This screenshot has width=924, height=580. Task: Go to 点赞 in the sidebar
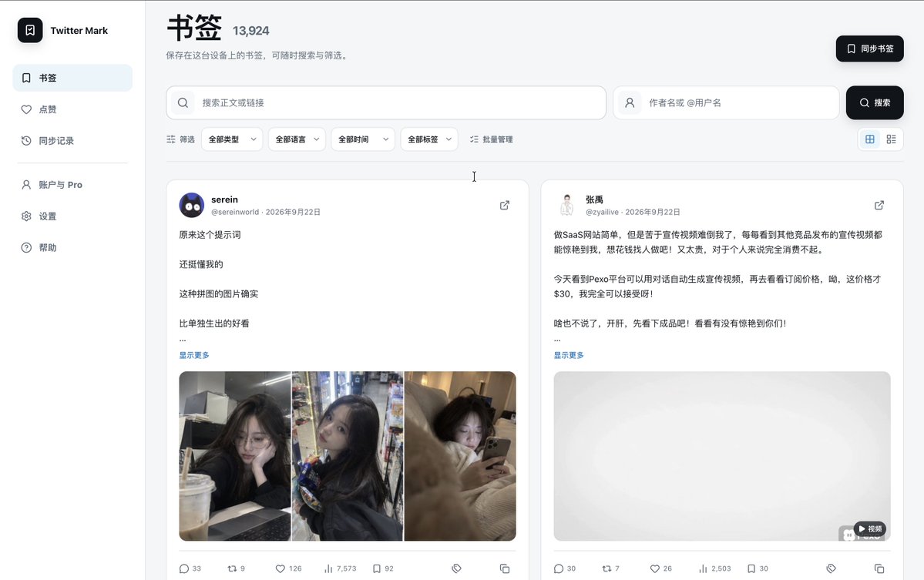click(72, 109)
